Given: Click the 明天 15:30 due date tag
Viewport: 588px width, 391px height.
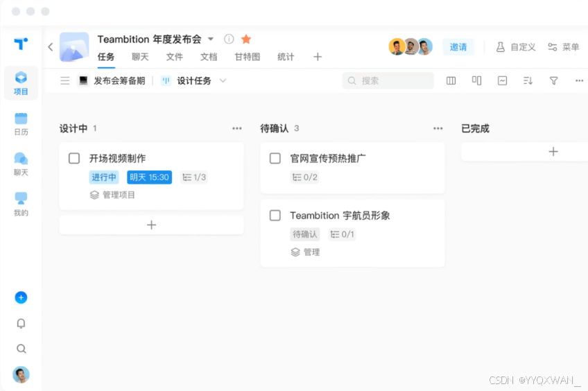Looking at the screenshot, I should tap(149, 177).
